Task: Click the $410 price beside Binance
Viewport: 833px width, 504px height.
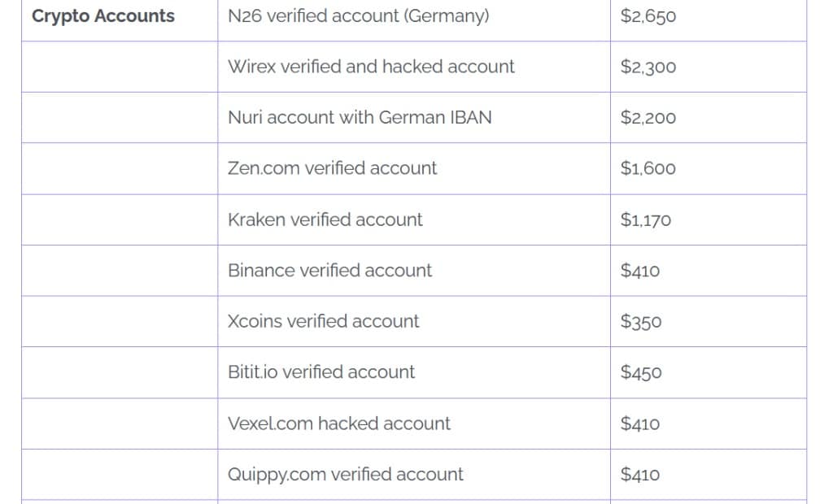Action: pyautogui.click(x=640, y=271)
